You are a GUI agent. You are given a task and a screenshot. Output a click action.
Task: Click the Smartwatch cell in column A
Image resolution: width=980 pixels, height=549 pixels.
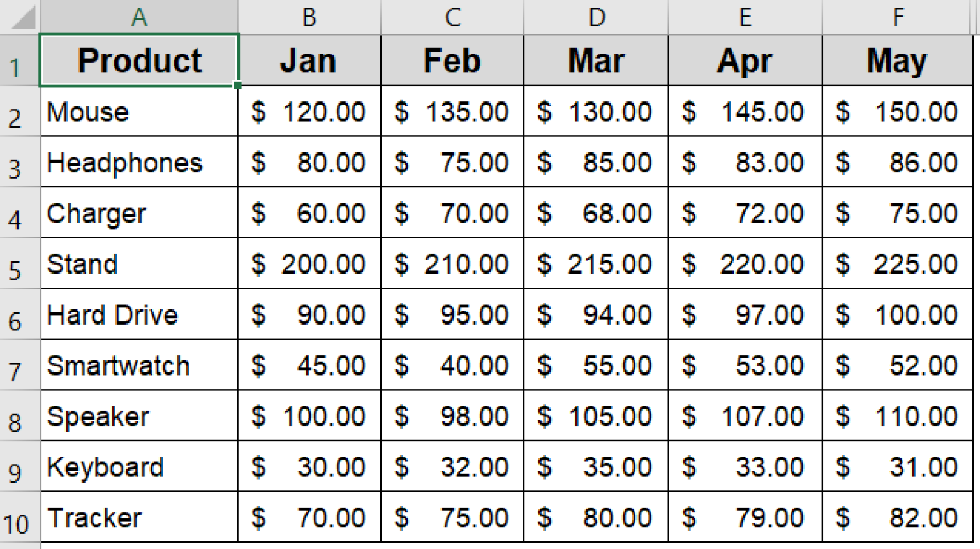click(x=138, y=365)
